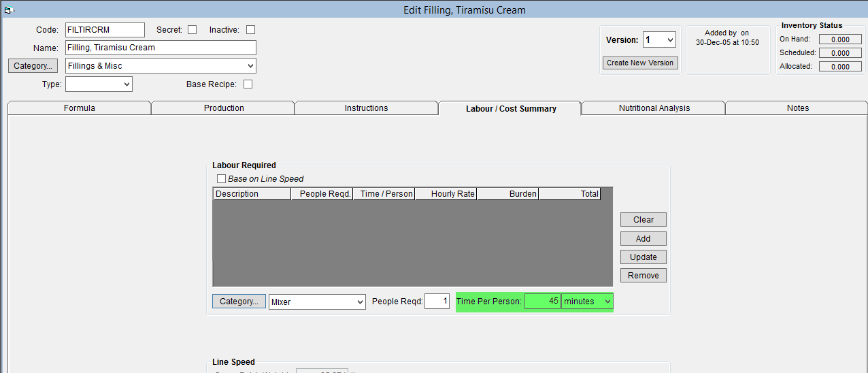This screenshot has width=868, height=373.
Task: Click the Remove button
Action: tap(644, 276)
